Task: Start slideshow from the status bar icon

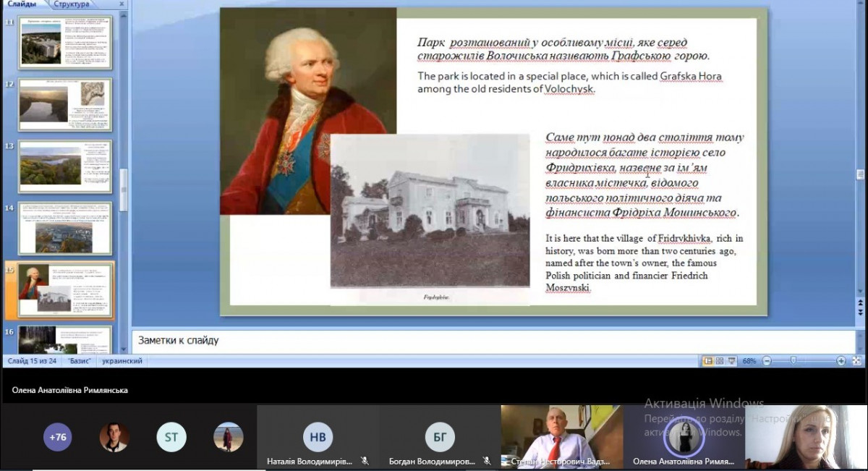Action: [732, 360]
